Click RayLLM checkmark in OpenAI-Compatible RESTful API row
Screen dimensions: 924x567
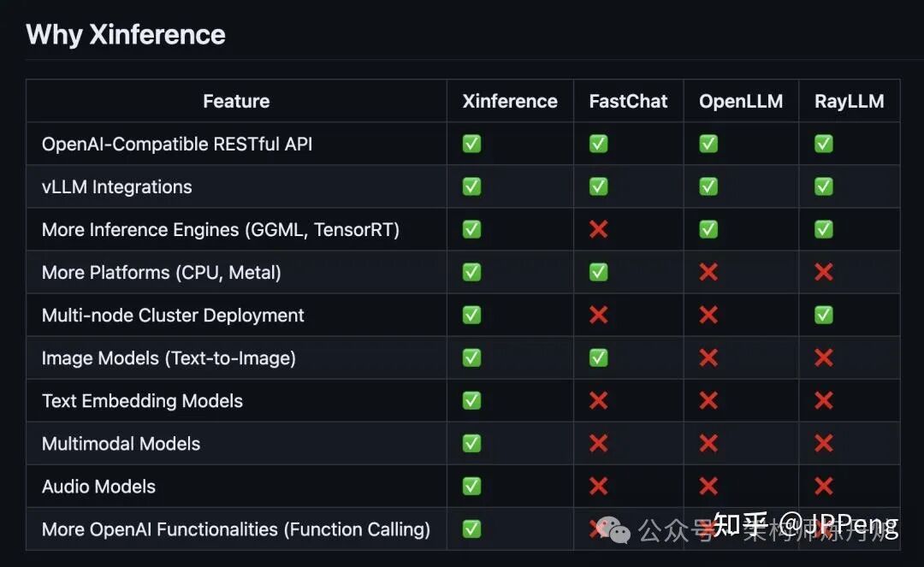click(x=823, y=144)
